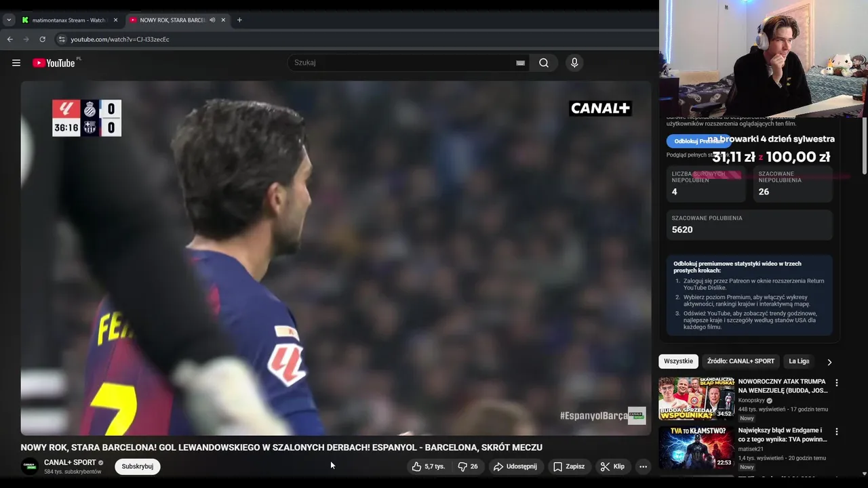Go back in browser history
The width and height of the screenshot is (868, 488).
9,39
